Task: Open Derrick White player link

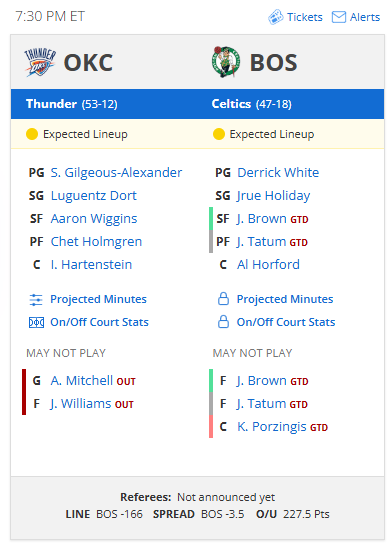Action: [x=278, y=173]
